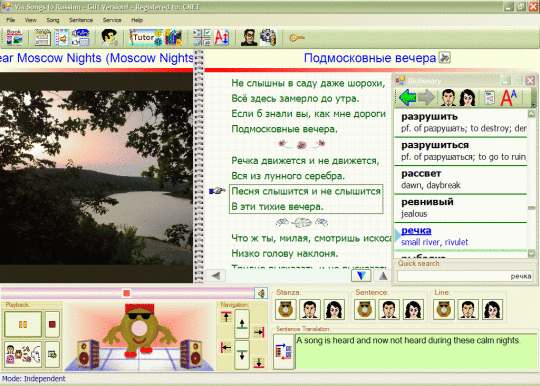540x386 pixels.
Task: Click the female voice icon under Stanza
Action: [x=333, y=309]
